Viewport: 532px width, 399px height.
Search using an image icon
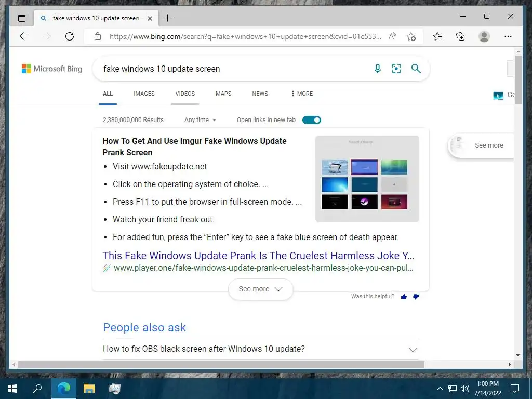point(396,69)
